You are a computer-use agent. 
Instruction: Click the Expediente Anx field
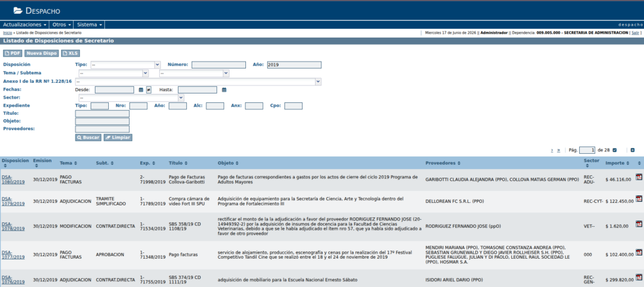[x=254, y=106]
